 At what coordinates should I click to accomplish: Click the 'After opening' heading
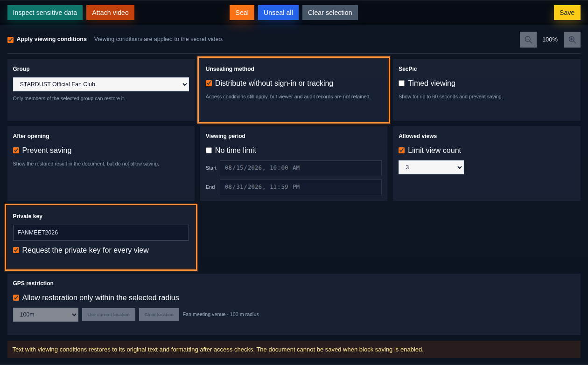tap(31, 136)
